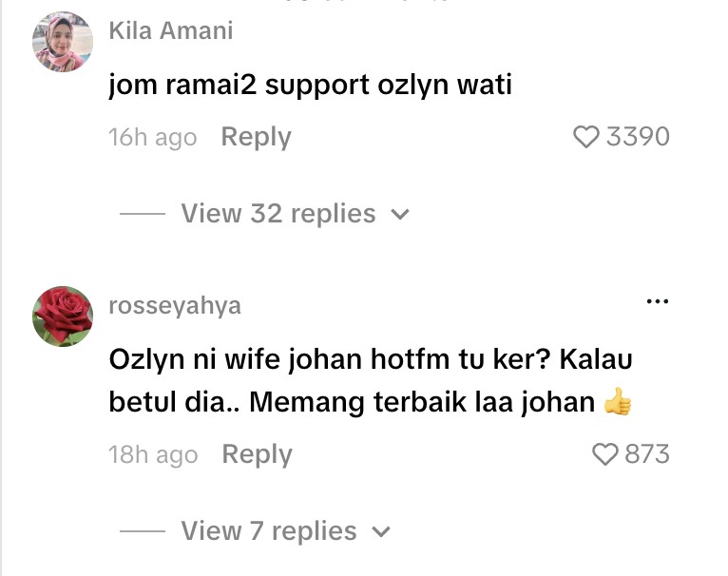Like rosseyahya's comment with heart icon
728x576 pixels.
605,453
